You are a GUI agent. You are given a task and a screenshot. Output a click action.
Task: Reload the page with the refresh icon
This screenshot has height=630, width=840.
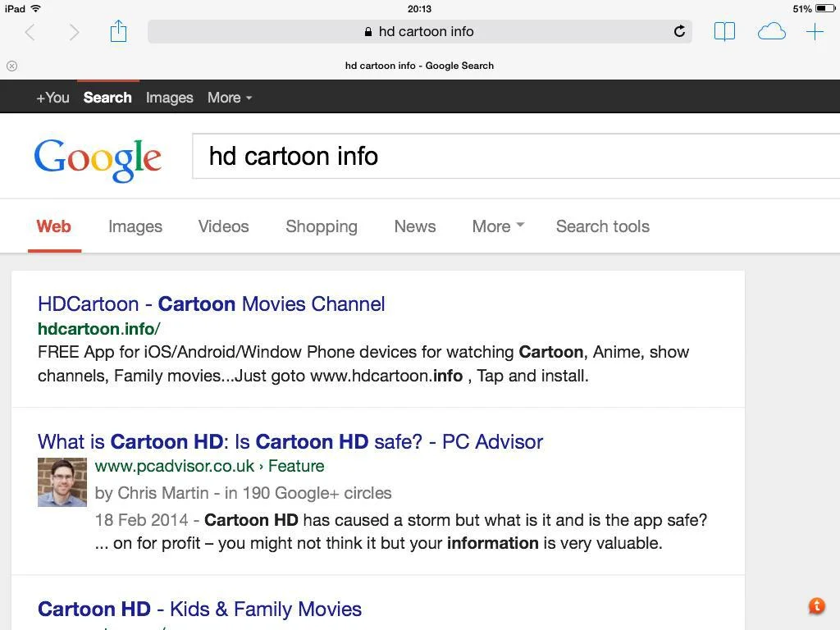point(679,31)
